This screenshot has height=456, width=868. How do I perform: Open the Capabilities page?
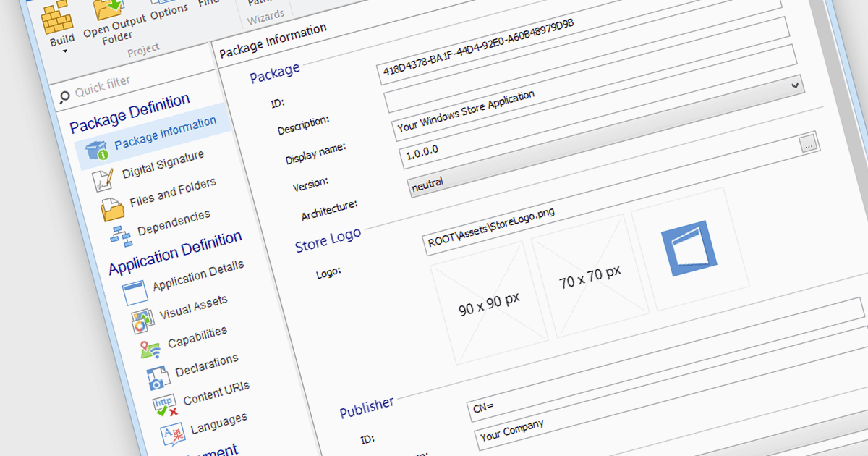pyautogui.click(x=197, y=337)
